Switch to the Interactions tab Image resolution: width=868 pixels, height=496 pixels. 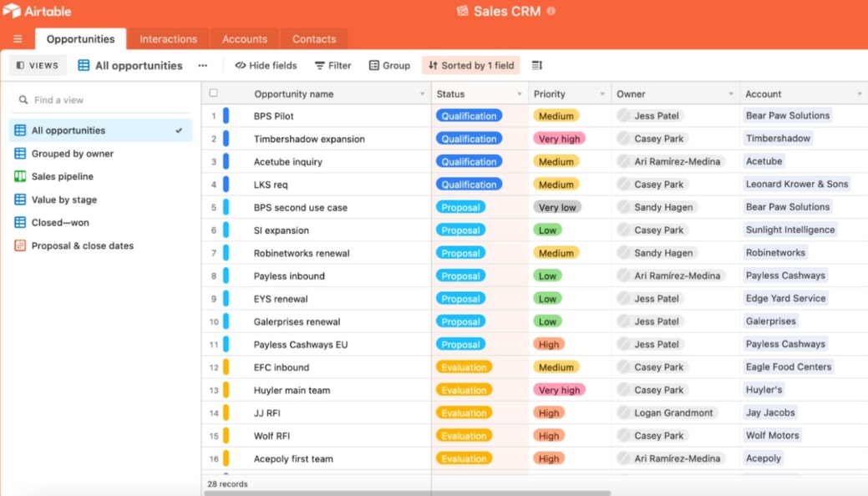click(x=168, y=39)
